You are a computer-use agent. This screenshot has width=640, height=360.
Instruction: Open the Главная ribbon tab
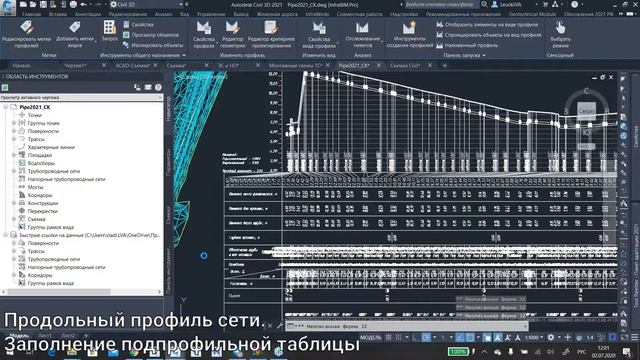point(31,14)
